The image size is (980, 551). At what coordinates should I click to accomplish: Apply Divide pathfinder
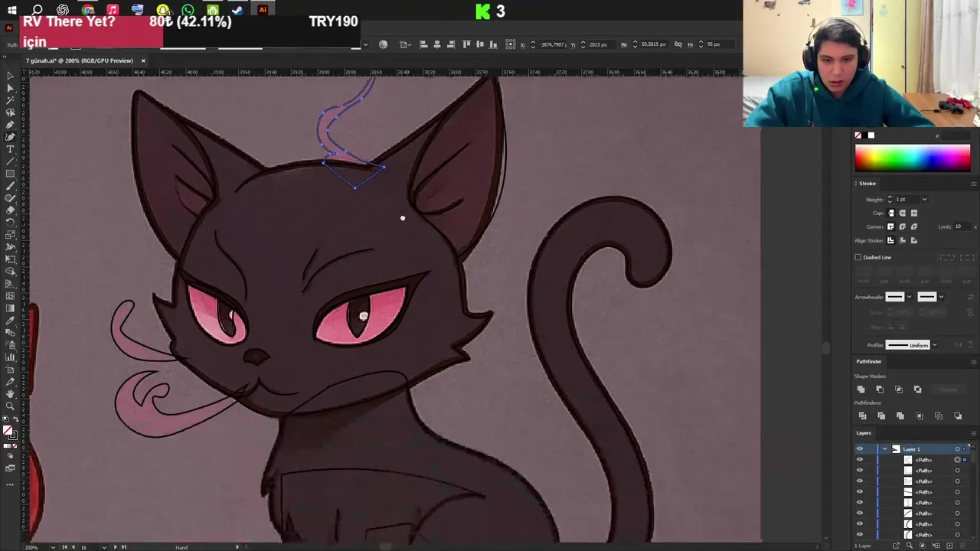pos(863,416)
